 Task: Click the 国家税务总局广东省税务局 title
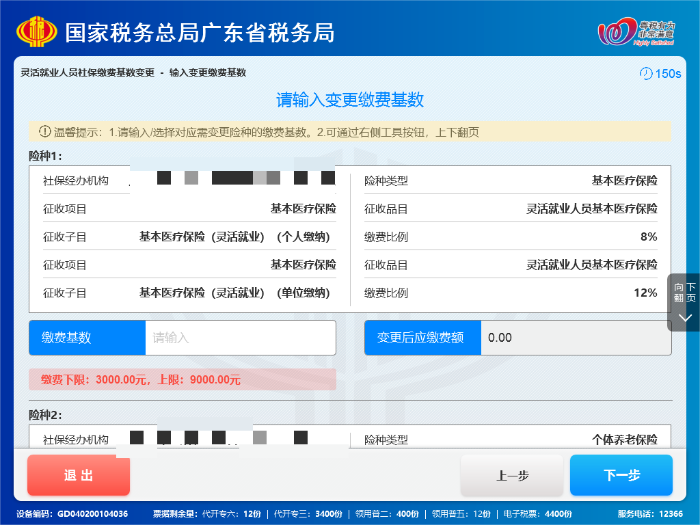click(200, 33)
